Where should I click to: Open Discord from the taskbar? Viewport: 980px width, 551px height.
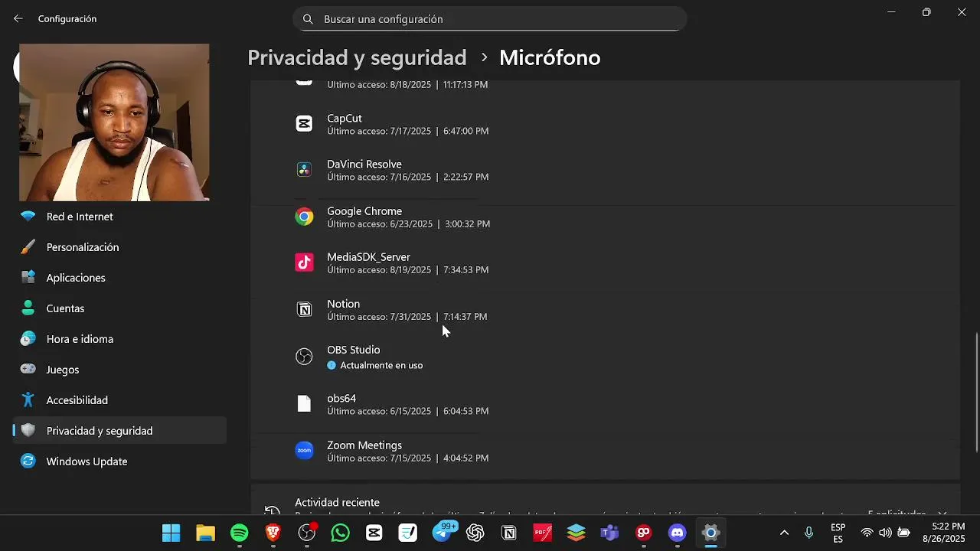tap(677, 533)
